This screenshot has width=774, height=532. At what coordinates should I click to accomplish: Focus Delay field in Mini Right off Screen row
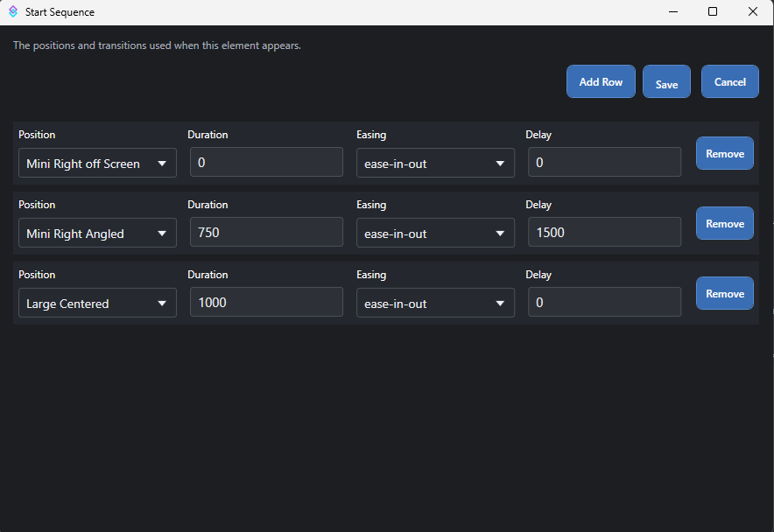(605, 162)
